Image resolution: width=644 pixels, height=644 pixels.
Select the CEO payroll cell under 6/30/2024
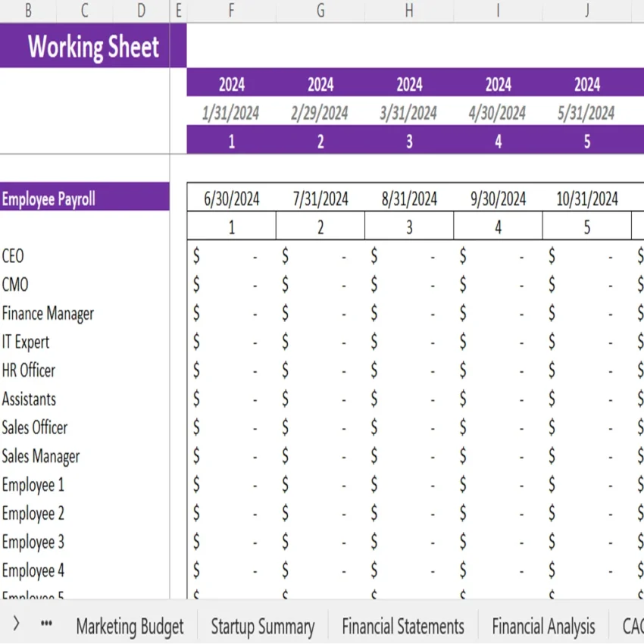(230, 256)
